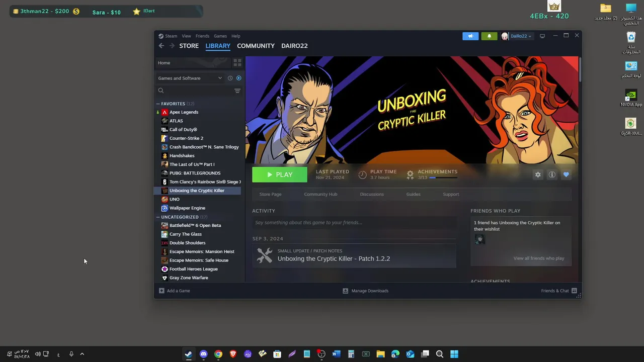
Task: Open the advanced filter options icon
Action: coord(237,90)
